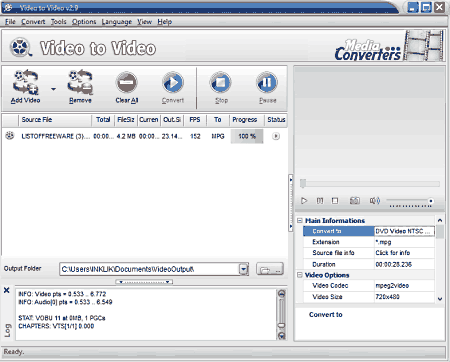
Task: Click the Pause toolbar icon
Action: pos(267,82)
